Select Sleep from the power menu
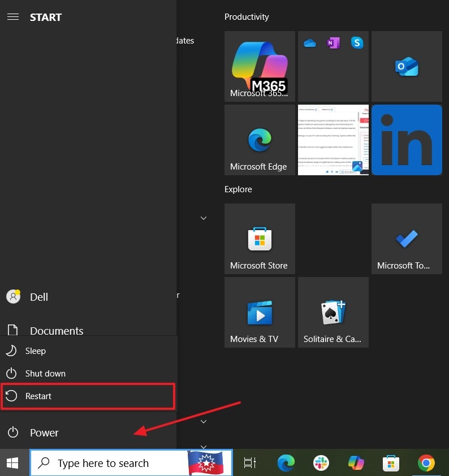Viewport: 449px width, 476px height. [x=88, y=350]
